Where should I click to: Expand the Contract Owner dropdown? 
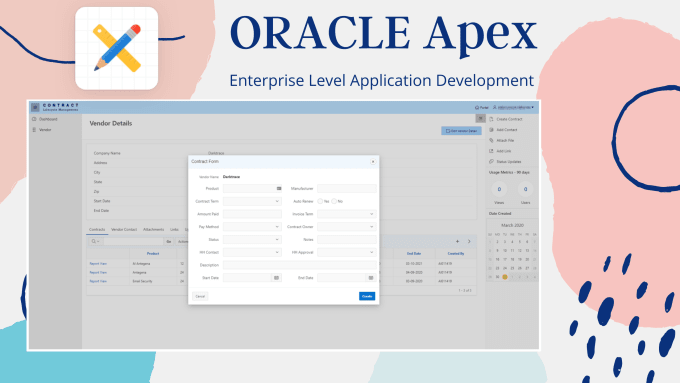click(x=347, y=227)
